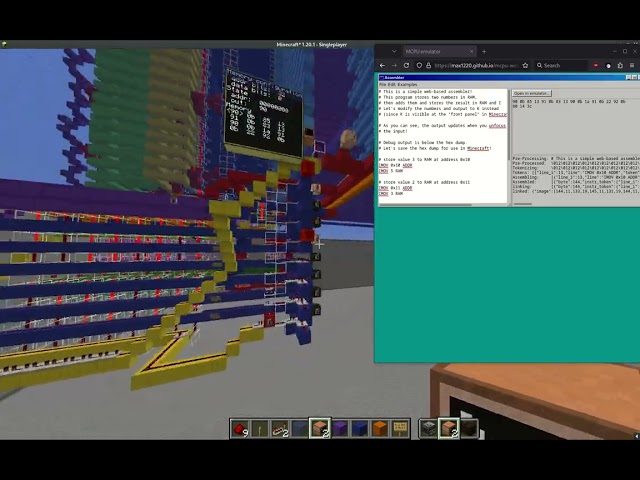The height and width of the screenshot is (480, 640).
Task: Switch to the MCPU emulator tab
Action: (439, 51)
